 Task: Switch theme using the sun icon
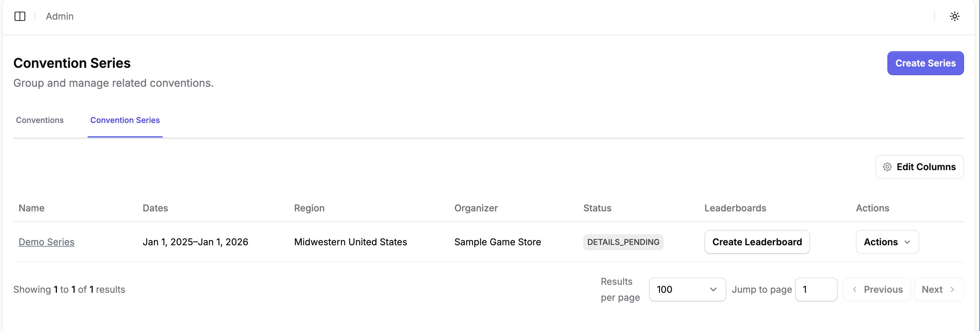coord(954,16)
